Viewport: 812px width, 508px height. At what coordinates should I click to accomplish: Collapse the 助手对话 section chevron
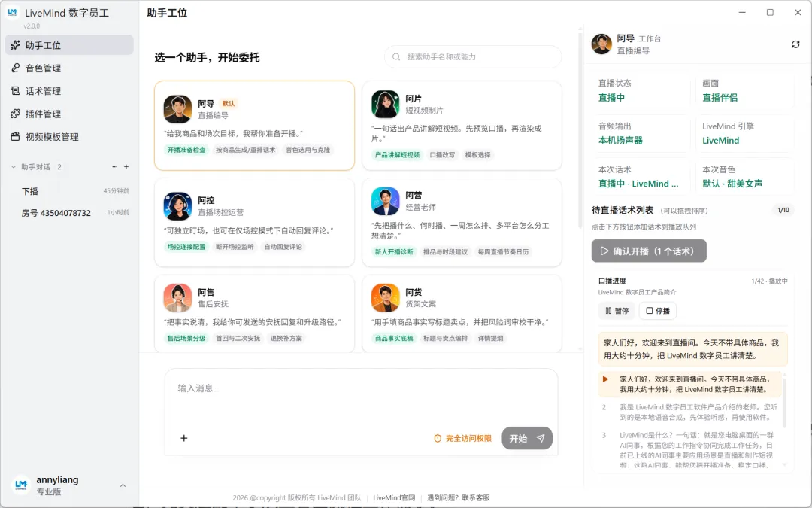(14, 167)
